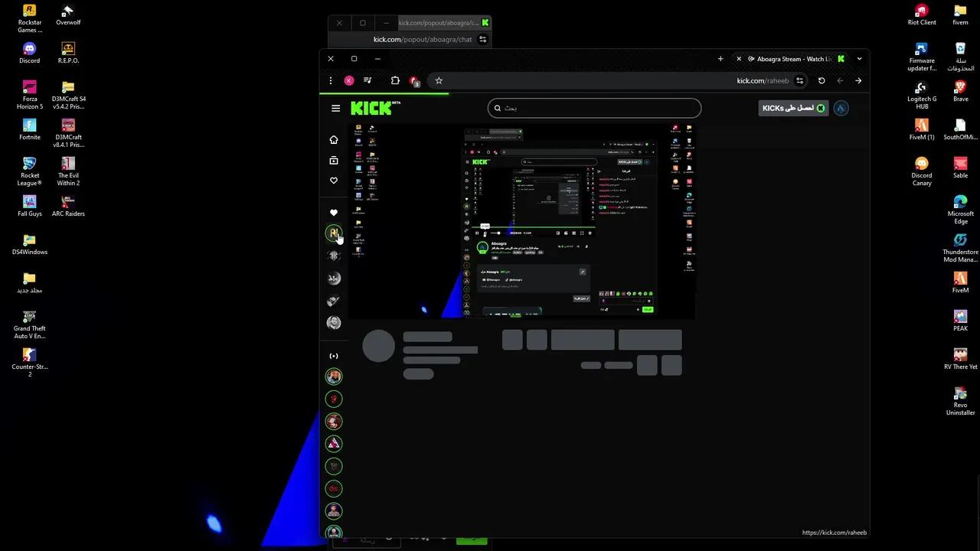Open The Evil Within 2 shortcut

[x=68, y=172]
